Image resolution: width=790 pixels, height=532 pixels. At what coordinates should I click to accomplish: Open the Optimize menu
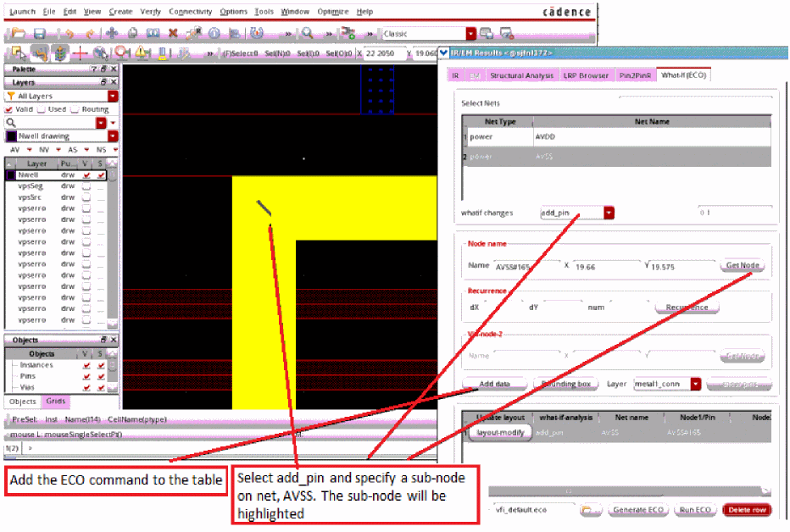332,11
